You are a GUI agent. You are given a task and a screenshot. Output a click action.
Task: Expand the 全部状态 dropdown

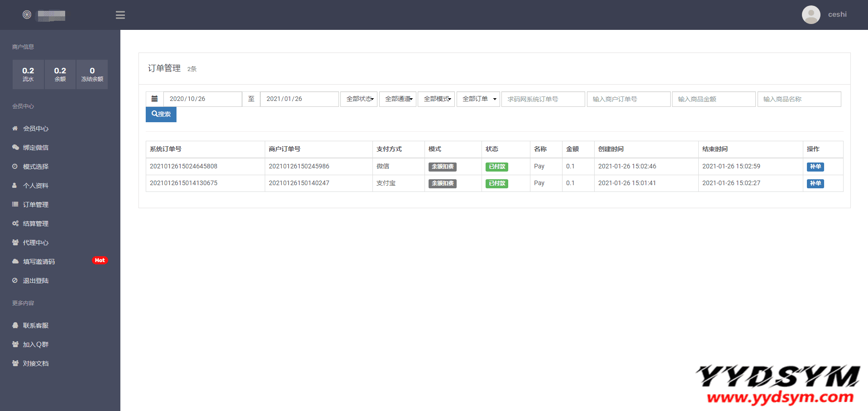coord(359,99)
